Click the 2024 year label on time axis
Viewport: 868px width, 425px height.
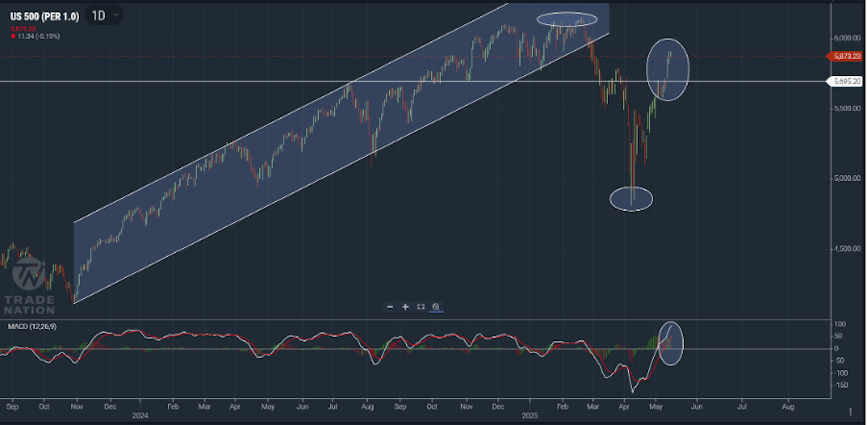click(140, 415)
